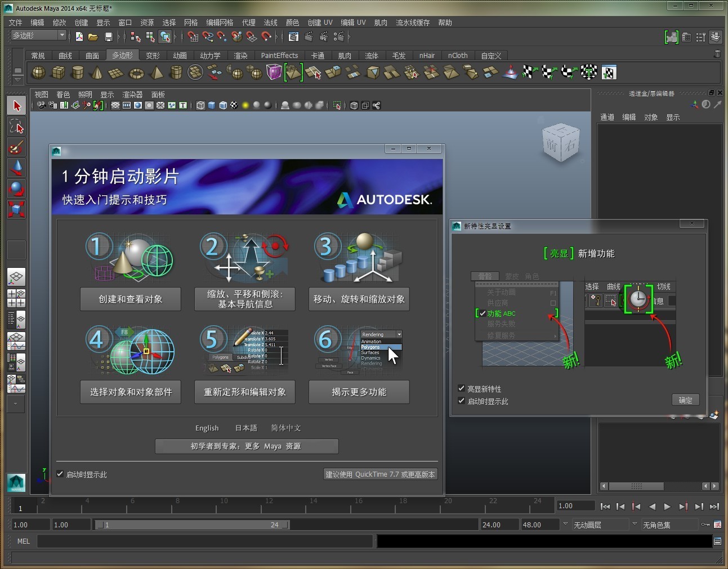This screenshot has width=728, height=569.
Task: Click 移动、旋转和缩放对象 movie button
Action: point(359,299)
